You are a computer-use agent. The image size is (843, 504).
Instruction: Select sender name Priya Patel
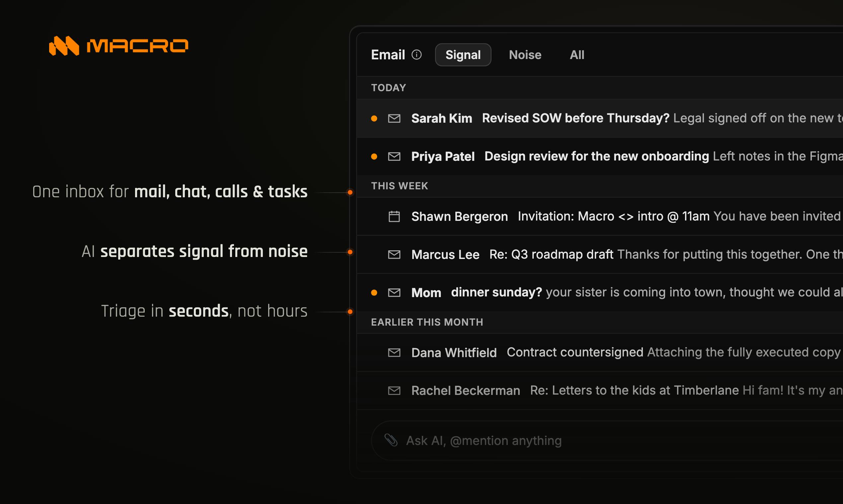[x=443, y=156]
